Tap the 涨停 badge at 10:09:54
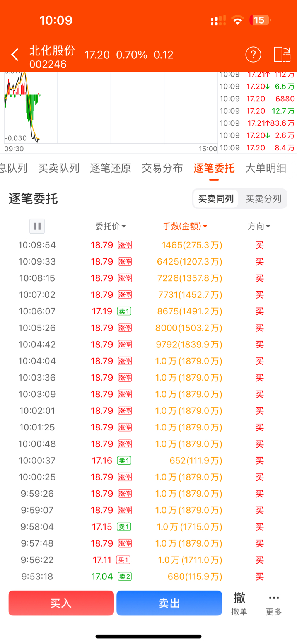Screen dimensions: 297x644 [x=125, y=245]
